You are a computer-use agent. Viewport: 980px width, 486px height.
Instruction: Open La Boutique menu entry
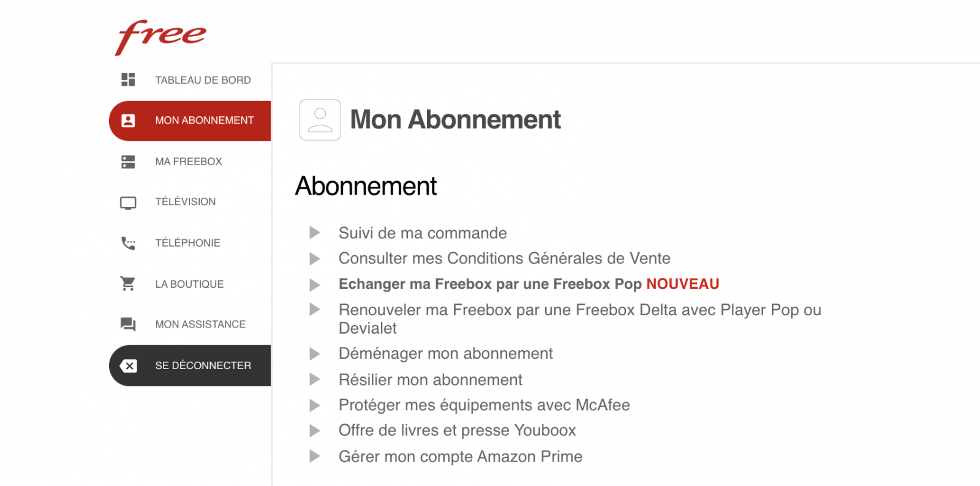coord(189,284)
